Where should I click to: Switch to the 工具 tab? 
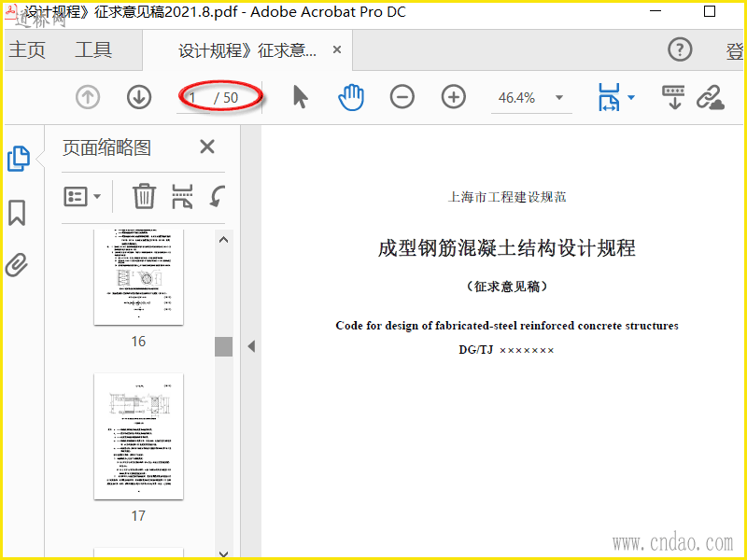pos(93,49)
